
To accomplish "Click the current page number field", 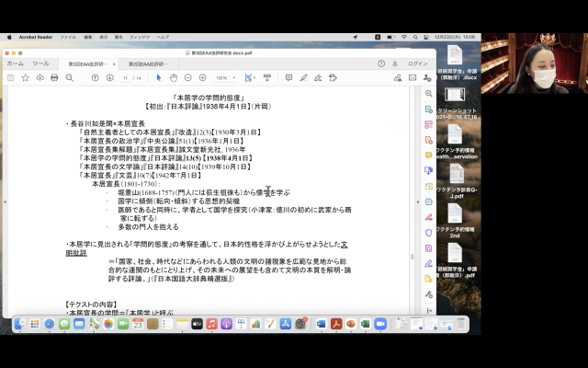I will [125, 78].
